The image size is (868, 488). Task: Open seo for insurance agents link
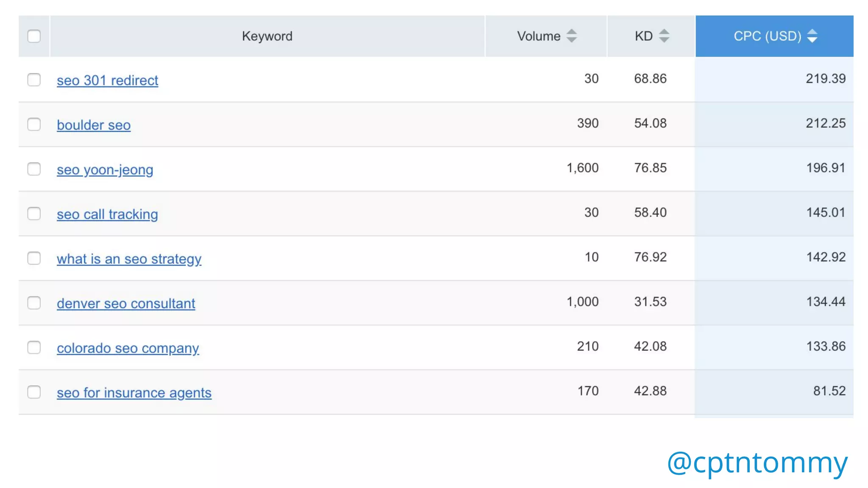coord(134,393)
